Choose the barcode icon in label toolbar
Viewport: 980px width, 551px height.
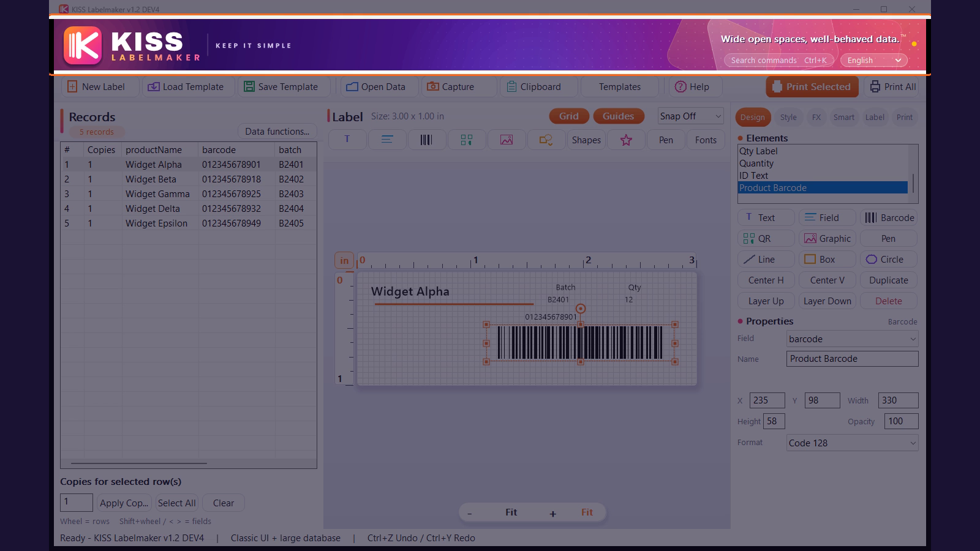[x=427, y=140]
